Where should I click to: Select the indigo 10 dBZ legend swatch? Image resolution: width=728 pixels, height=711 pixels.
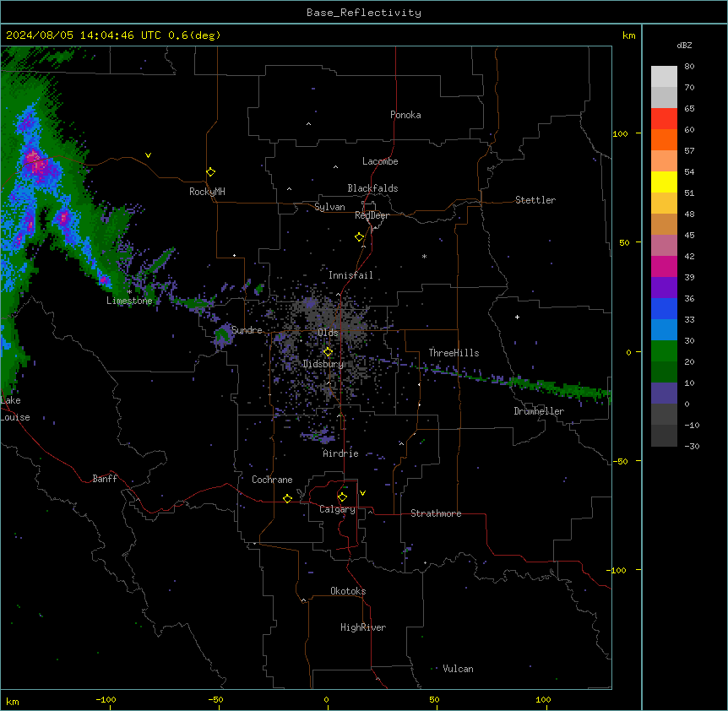pos(664,393)
